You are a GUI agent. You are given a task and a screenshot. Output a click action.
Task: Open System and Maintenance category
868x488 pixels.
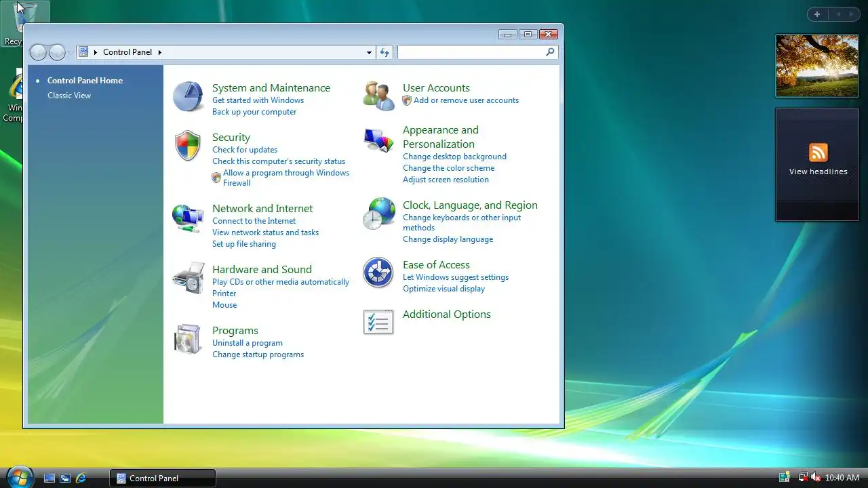click(x=271, y=88)
